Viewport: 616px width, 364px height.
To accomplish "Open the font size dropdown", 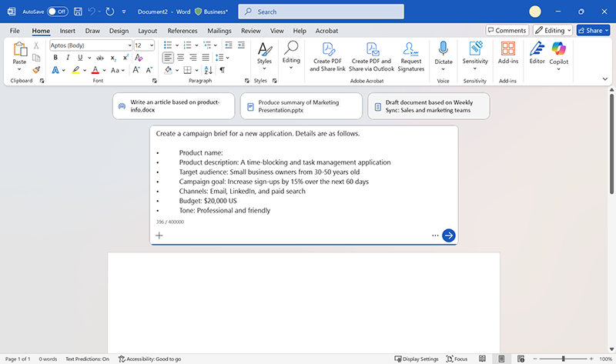I will pyautogui.click(x=152, y=45).
